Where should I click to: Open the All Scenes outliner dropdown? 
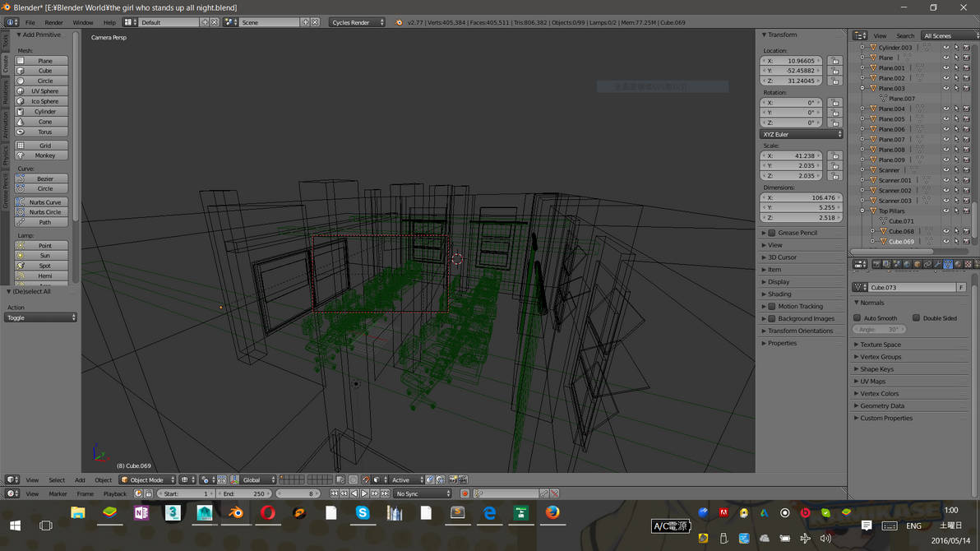pyautogui.click(x=949, y=35)
